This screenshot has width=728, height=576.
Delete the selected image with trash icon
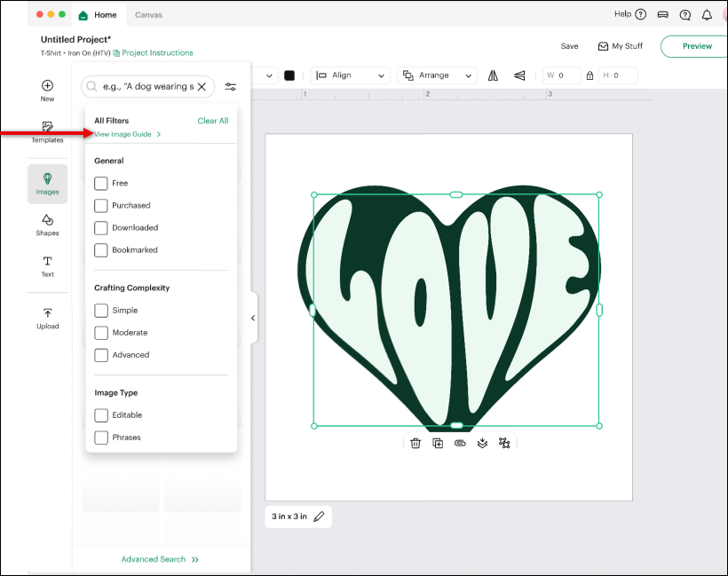(x=415, y=443)
